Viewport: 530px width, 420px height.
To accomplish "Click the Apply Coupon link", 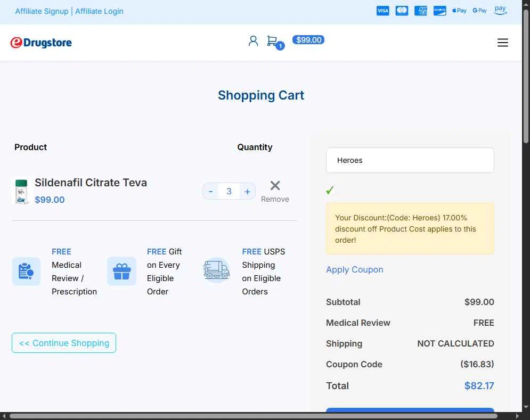I will click(x=355, y=270).
